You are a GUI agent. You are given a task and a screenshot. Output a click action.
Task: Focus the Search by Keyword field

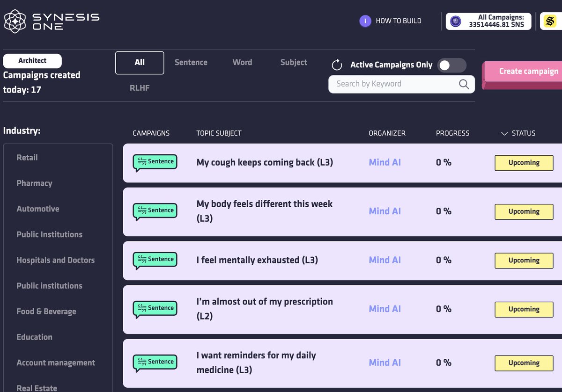point(401,84)
